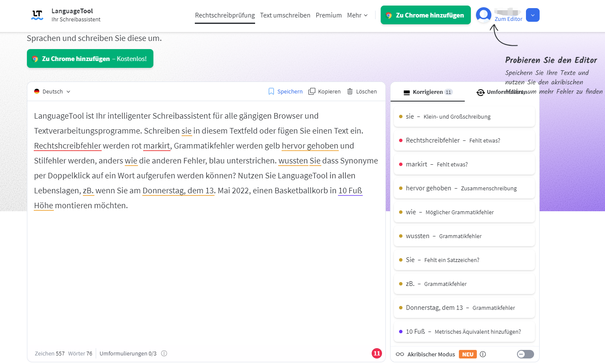
Task: Click the Korrigieren tab icon
Action: point(407,92)
